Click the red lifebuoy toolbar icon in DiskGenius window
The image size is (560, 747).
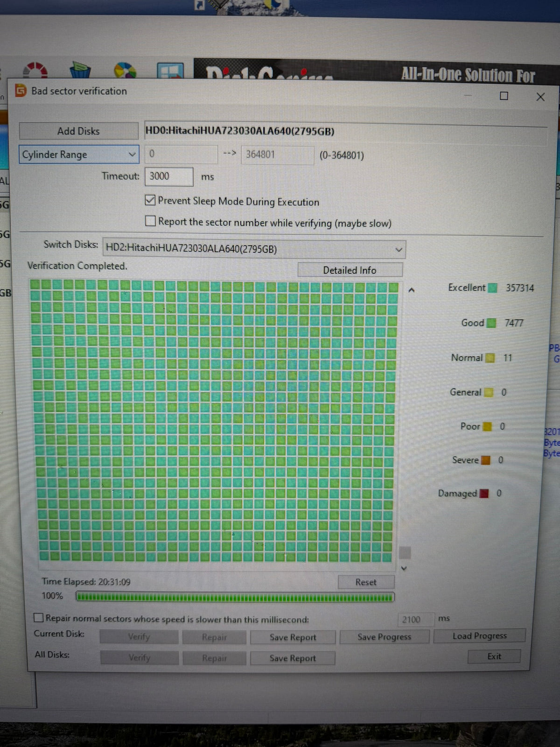[35, 70]
